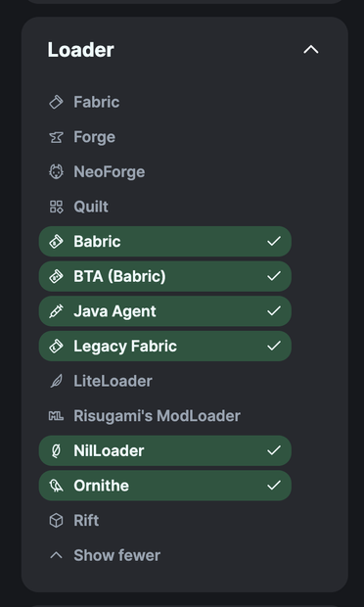Image resolution: width=364 pixels, height=607 pixels.
Task: Uncheck the Babric checkmark
Action: tap(274, 242)
